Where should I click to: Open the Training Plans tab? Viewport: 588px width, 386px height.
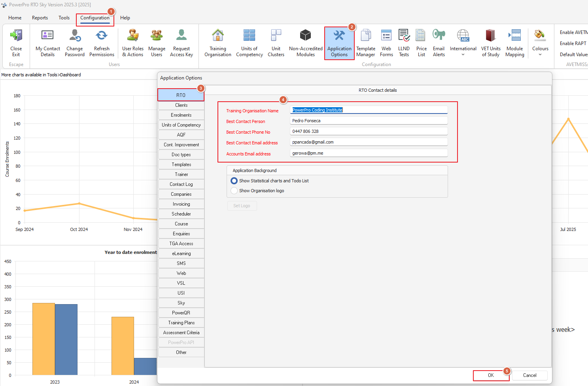coord(182,323)
